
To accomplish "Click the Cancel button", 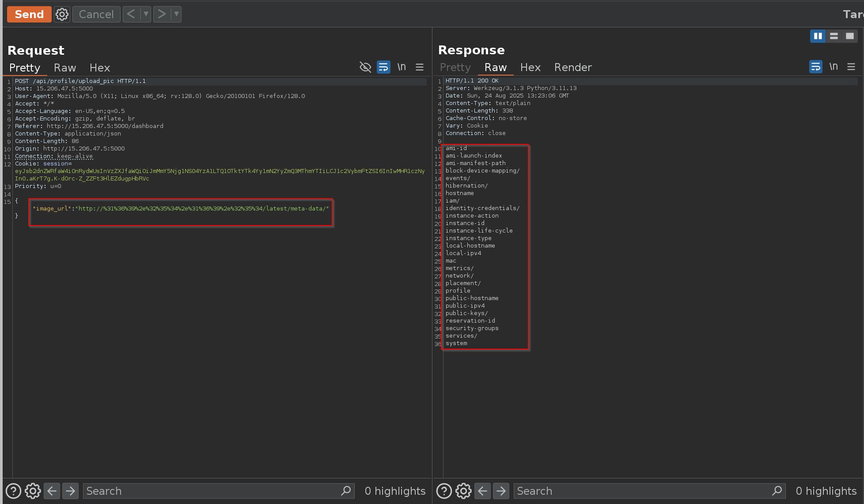I will click(x=96, y=15).
